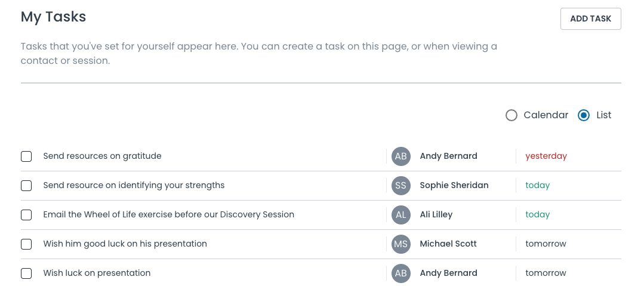This screenshot has height=286, width=644.
Task: Open Michael Scott contact name link
Action: tap(448, 244)
